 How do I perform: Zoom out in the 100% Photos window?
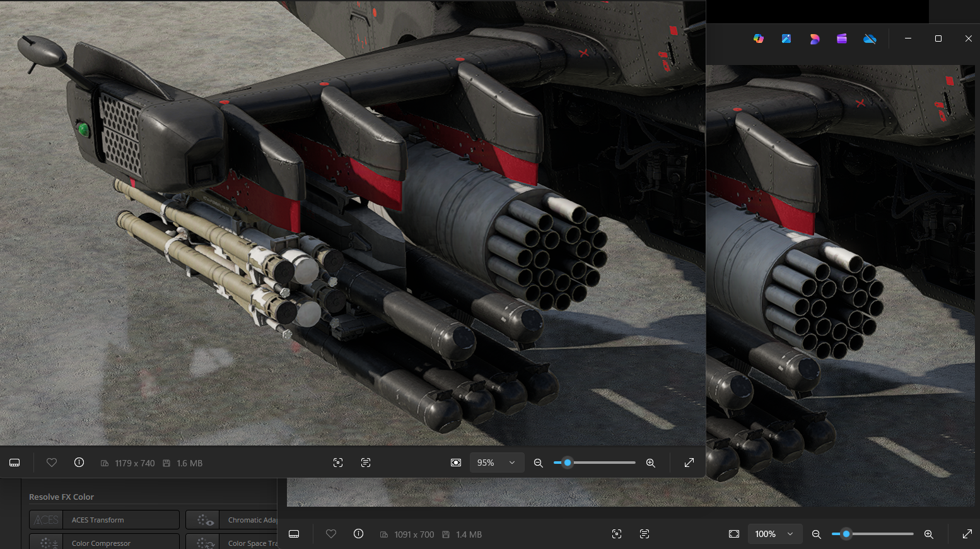[817, 534]
